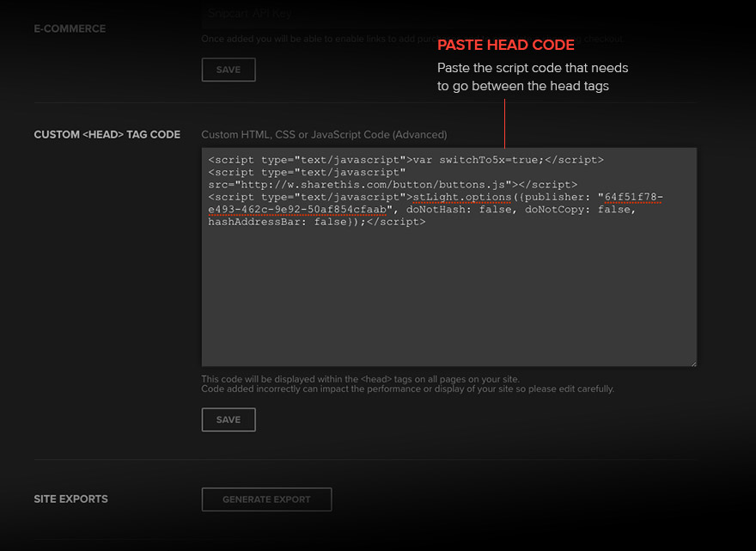Click the 'Code added incorrectly' warning text

[407, 389]
